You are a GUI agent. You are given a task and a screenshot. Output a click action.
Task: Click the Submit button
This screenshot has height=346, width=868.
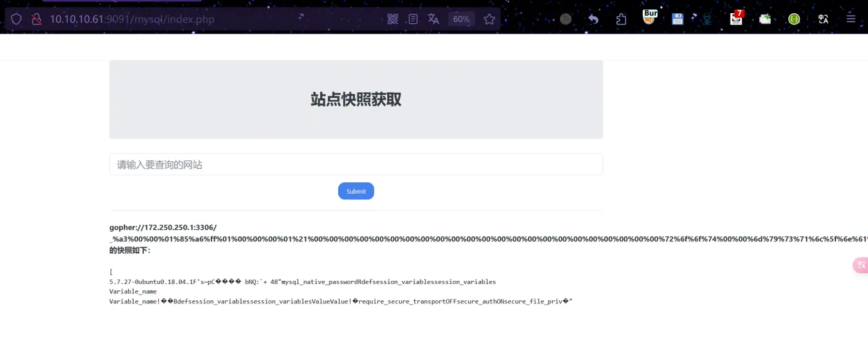pos(356,191)
